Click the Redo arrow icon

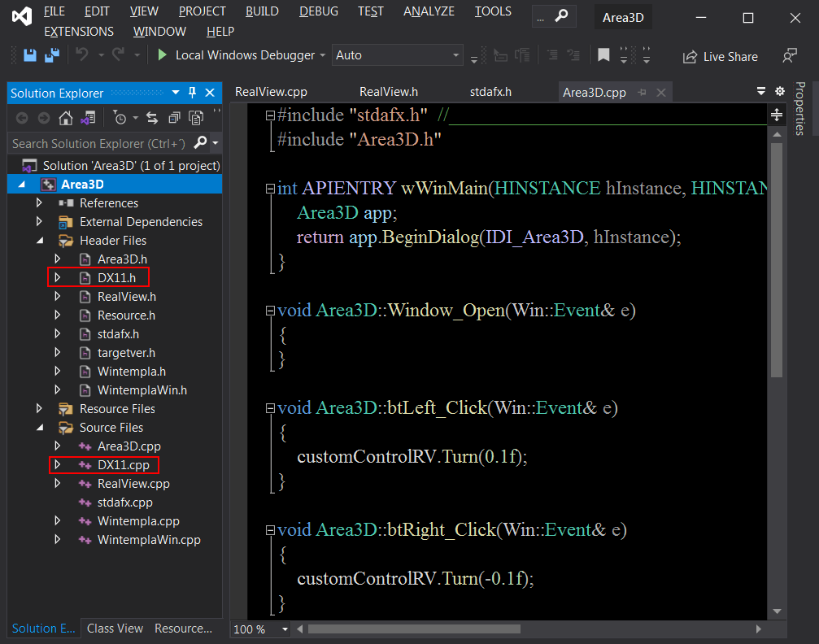(119, 54)
